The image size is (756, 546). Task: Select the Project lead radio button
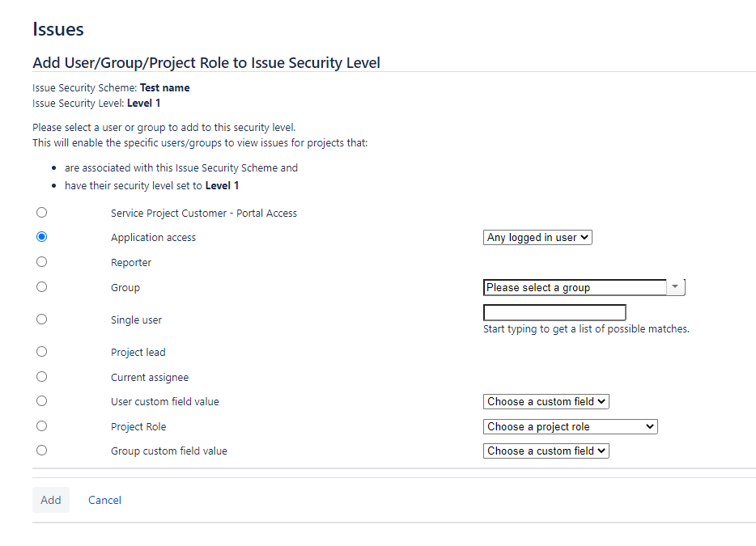click(42, 352)
